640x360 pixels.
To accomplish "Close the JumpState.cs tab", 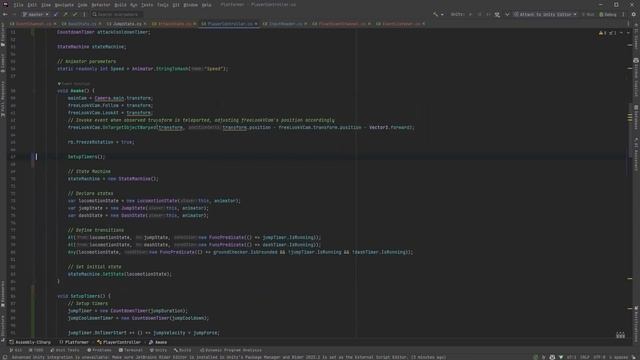I will point(145,24).
